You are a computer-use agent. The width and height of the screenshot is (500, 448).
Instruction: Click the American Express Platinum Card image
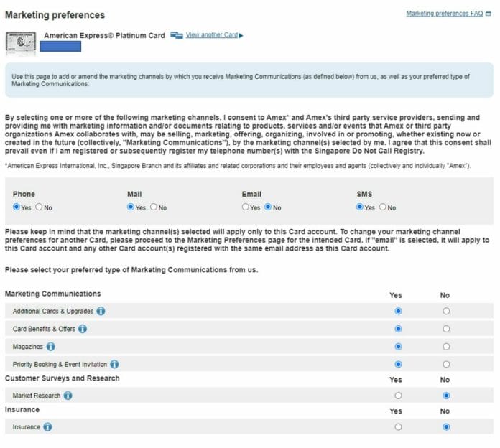pyautogui.click(x=21, y=42)
